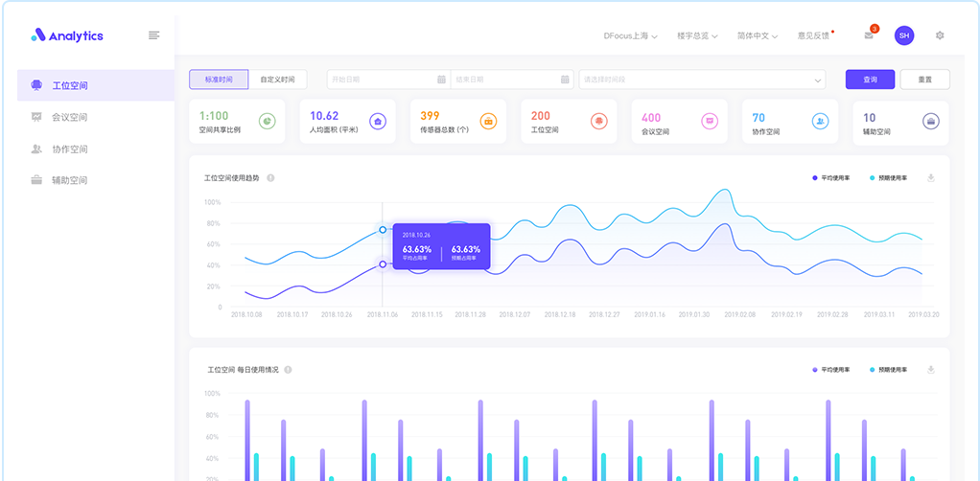Download the 每日使用情况 chart

pos(930,370)
